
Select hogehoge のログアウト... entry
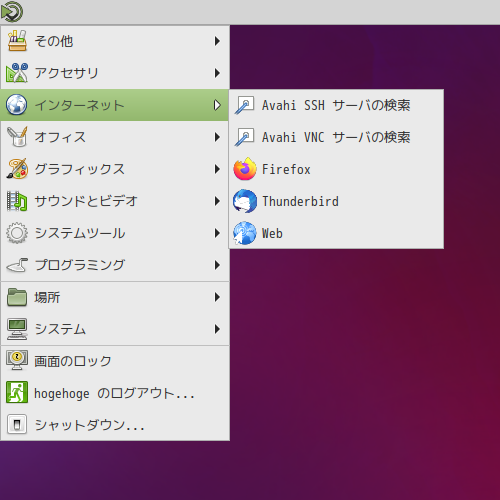point(115,393)
